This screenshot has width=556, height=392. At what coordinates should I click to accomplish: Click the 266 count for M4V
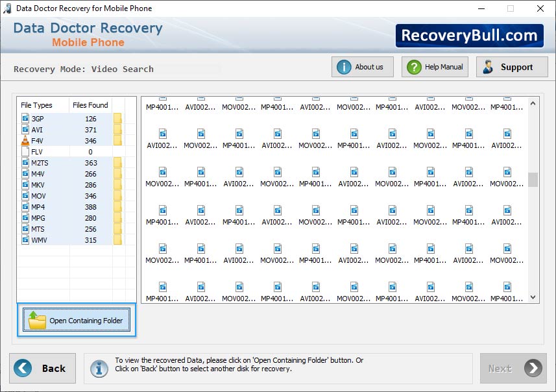tap(90, 173)
